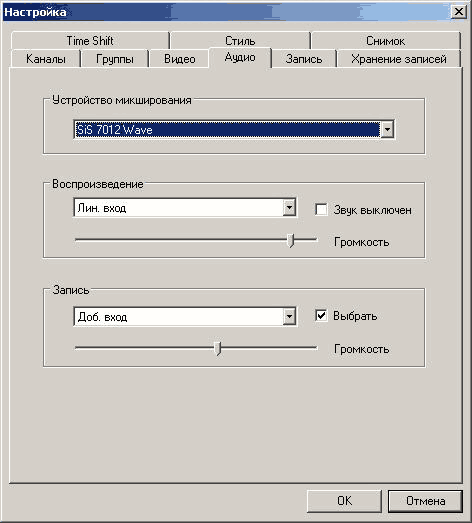Expand the Доб. вход recording dropdown

pyautogui.click(x=289, y=316)
